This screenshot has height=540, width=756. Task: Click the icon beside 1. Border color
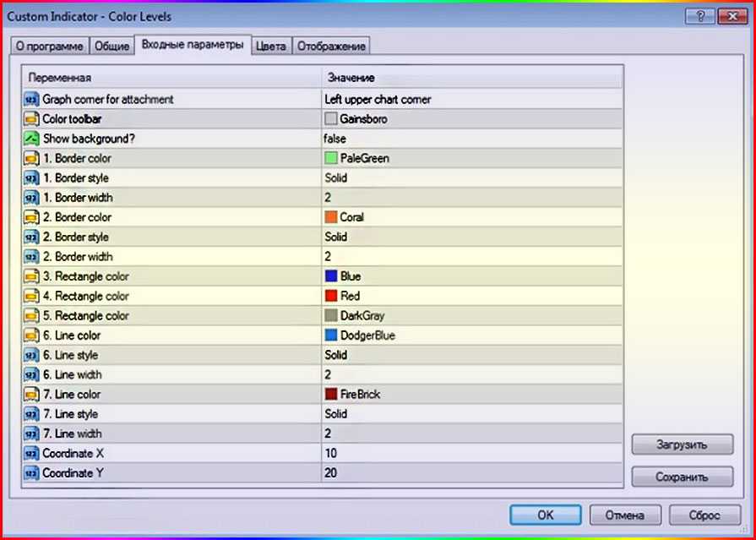(32, 158)
